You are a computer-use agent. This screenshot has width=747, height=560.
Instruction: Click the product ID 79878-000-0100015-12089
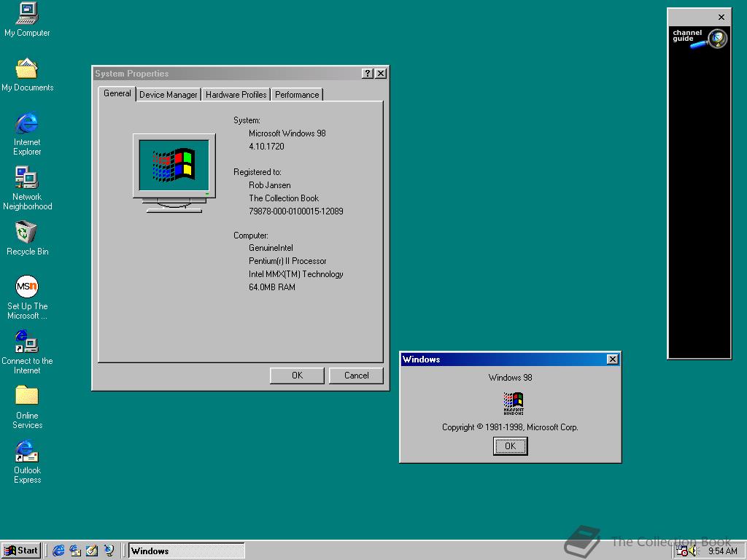tap(296, 211)
